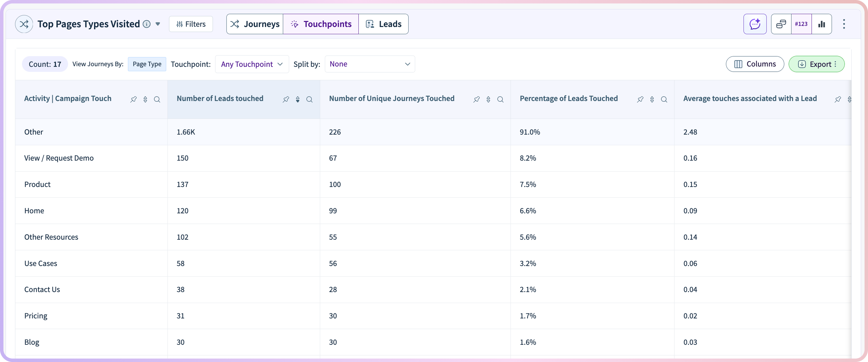Viewport: 868px width, 362px height.
Task: Open the Split by None dropdown
Action: tap(370, 64)
